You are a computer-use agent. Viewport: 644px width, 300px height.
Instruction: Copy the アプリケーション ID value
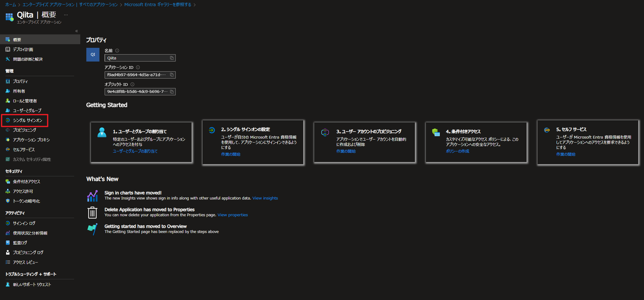coord(172,75)
